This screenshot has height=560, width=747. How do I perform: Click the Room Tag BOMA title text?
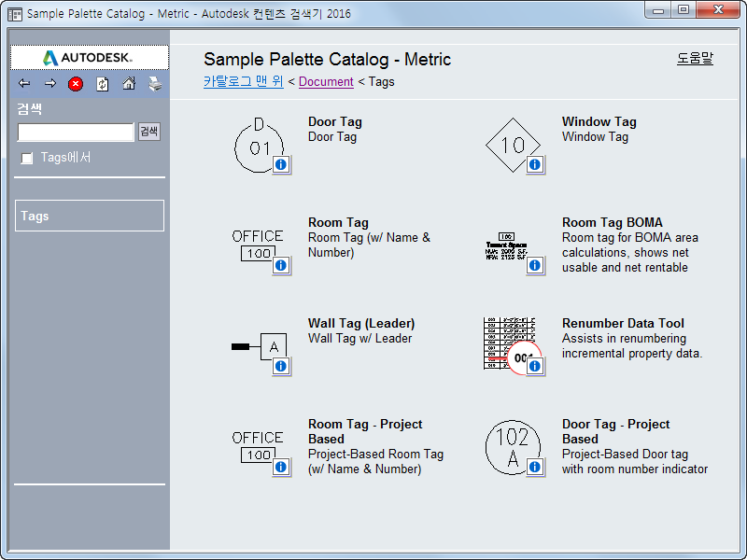tap(613, 222)
